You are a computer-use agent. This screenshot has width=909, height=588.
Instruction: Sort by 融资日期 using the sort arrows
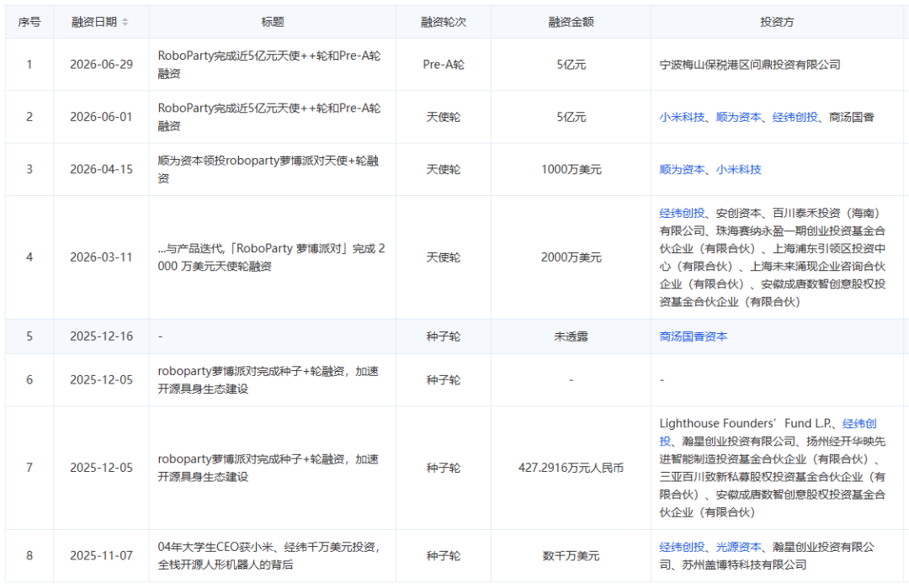click(125, 22)
